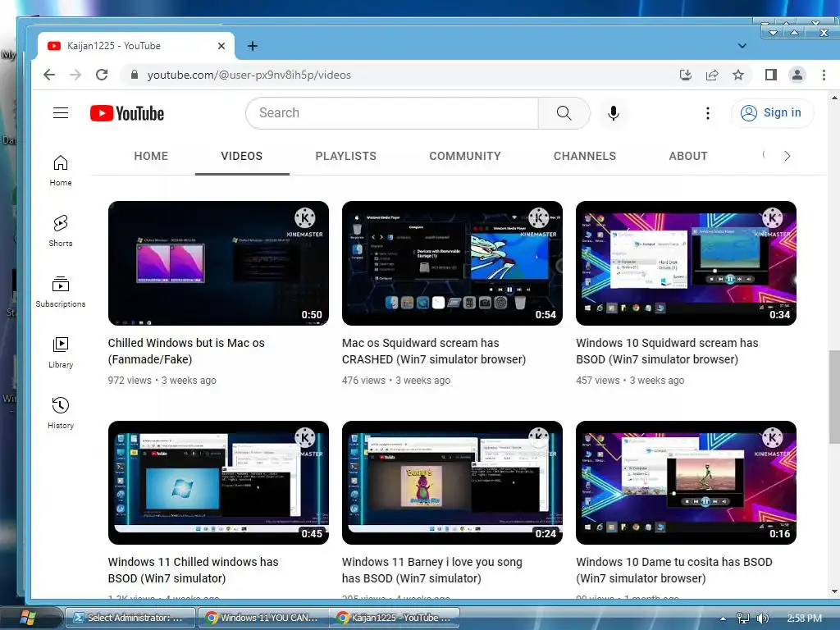The height and width of the screenshot is (630, 840).
Task: Click the Sign in button
Action: pyautogui.click(x=772, y=113)
